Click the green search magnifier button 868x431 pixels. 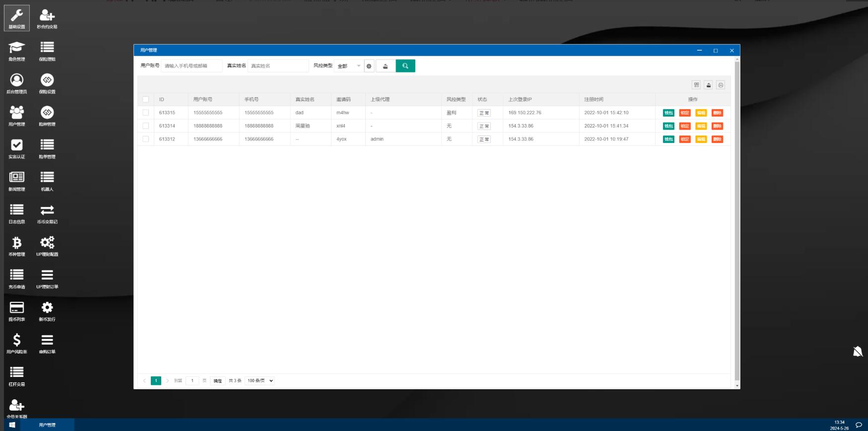point(405,66)
